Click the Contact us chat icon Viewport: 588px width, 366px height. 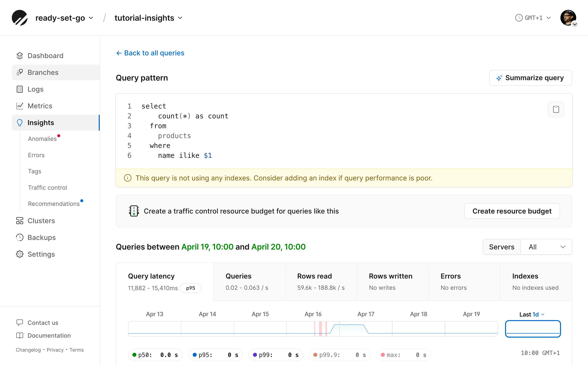(20, 323)
